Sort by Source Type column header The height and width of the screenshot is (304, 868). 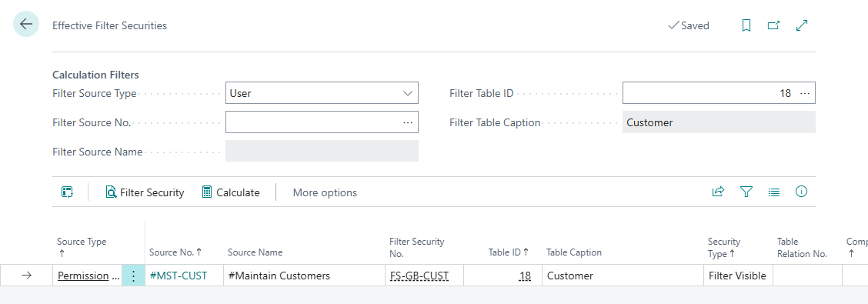(82, 247)
